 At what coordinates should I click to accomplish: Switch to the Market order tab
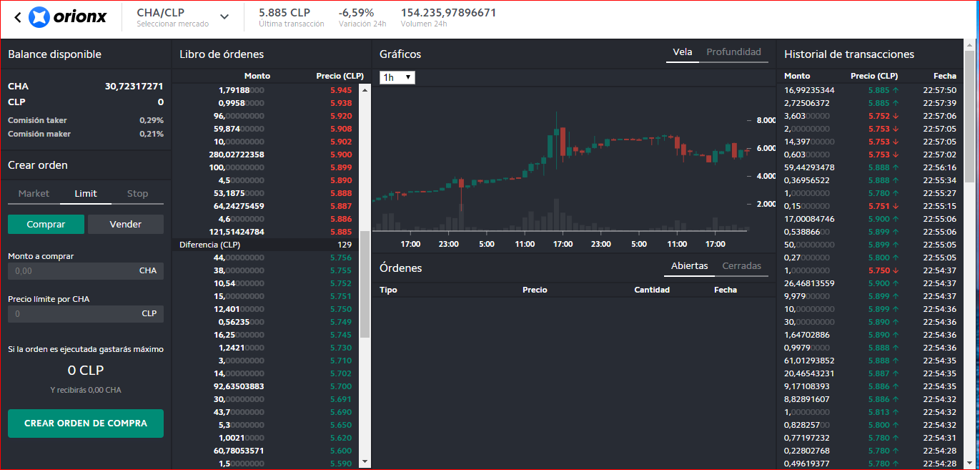tap(34, 194)
